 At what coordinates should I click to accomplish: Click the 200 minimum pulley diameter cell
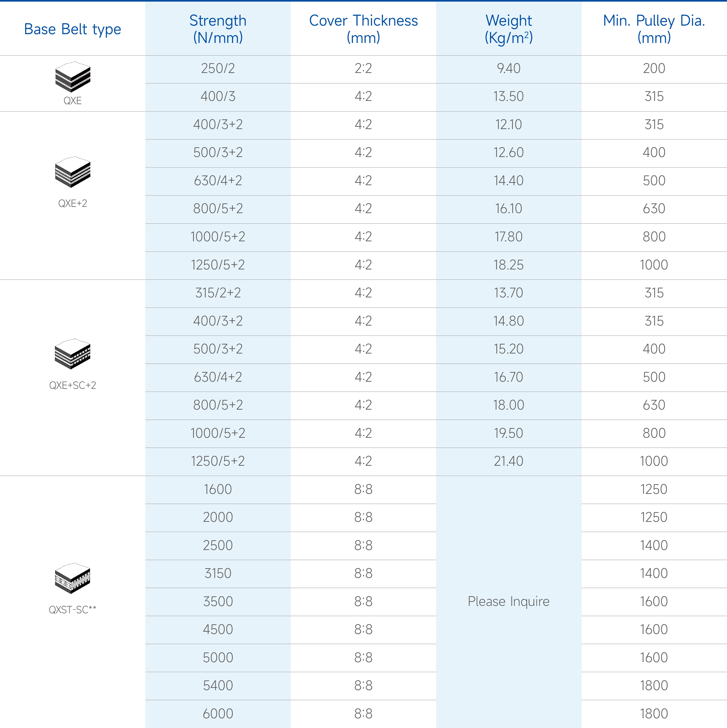coord(654,69)
